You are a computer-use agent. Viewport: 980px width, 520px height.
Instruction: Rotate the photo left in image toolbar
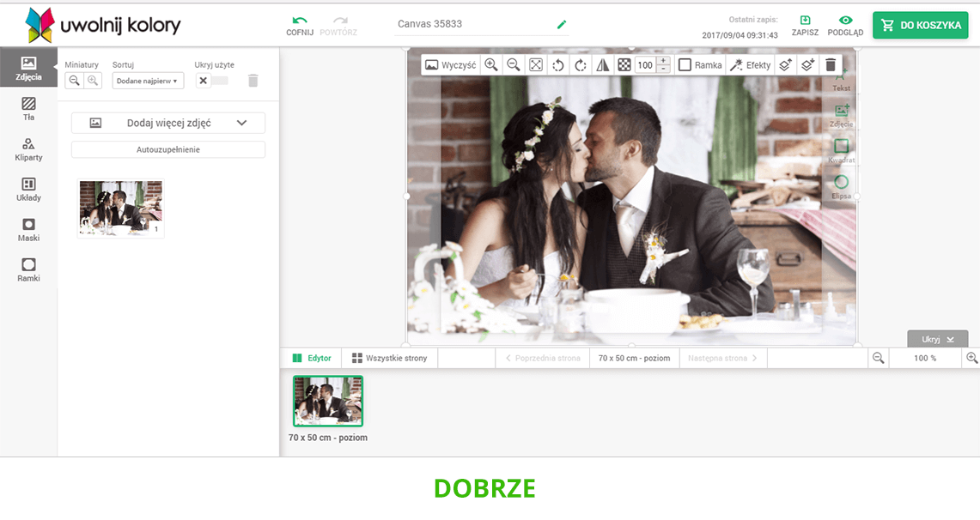(557, 65)
